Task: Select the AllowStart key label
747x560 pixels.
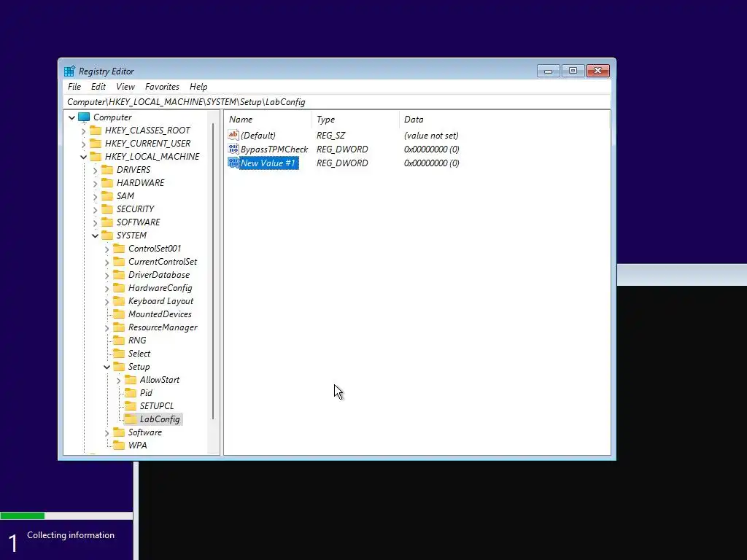Action: [x=160, y=380]
